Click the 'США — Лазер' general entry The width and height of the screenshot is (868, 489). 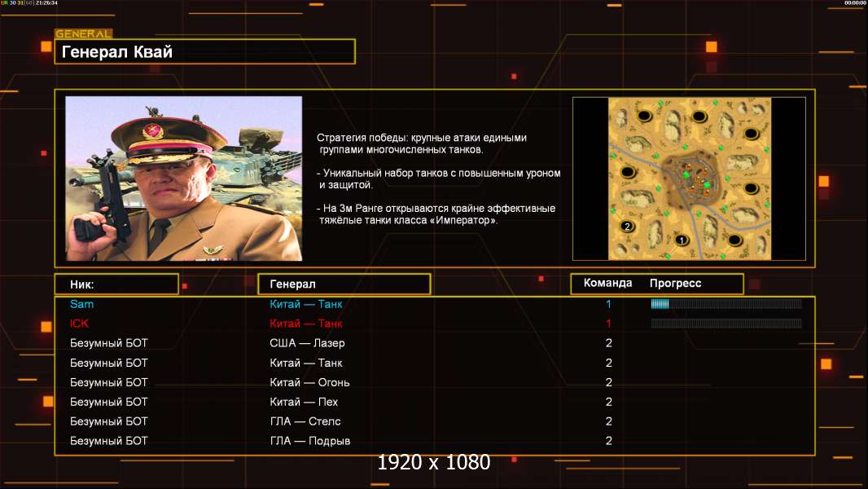click(x=307, y=343)
